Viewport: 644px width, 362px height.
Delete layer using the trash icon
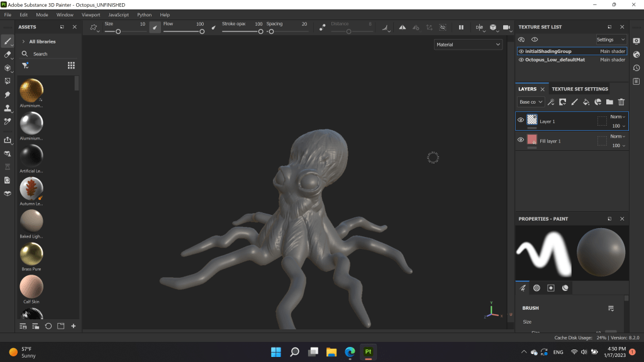click(621, 102)
